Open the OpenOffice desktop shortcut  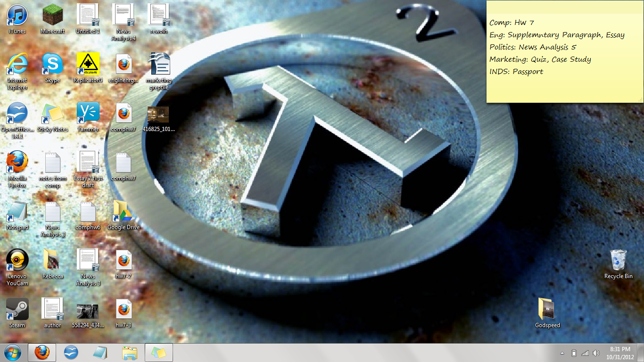tap(17, 114)
